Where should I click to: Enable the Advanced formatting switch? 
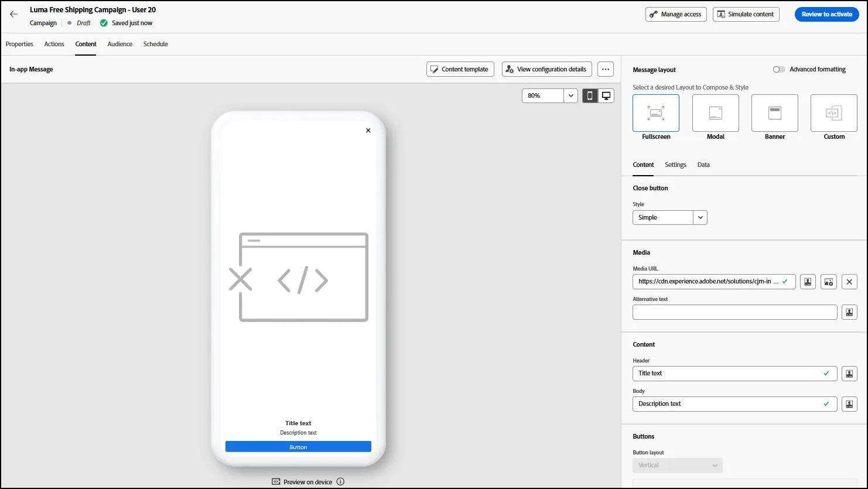point(779,69)
